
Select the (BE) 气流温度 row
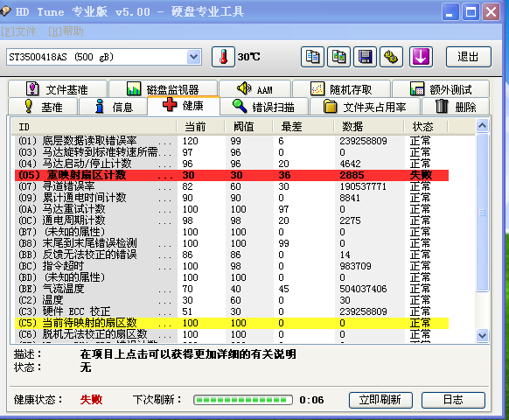[x=232, y=289]
